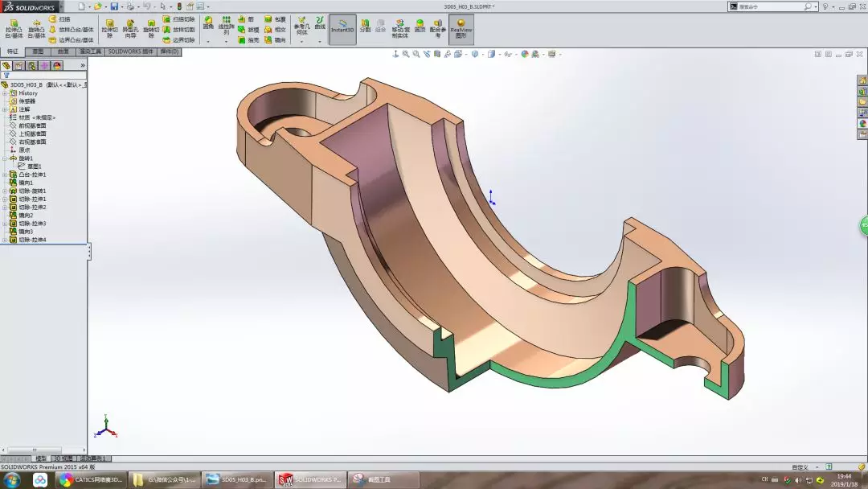Select the 前视基准面 plane in tree
The image size is (868, 489).
[x=27, y=125]
